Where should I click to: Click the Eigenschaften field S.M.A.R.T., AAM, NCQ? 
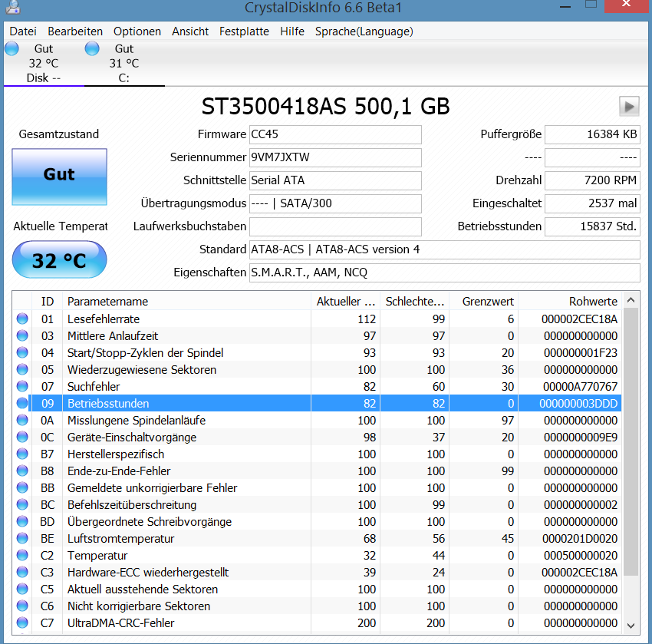point(444,272)
